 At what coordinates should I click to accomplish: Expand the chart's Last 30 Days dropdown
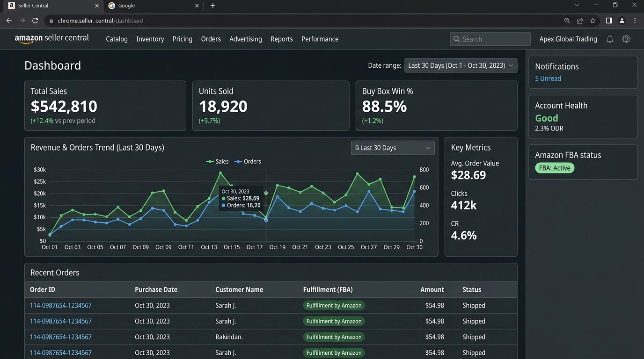tap(393, 148)
